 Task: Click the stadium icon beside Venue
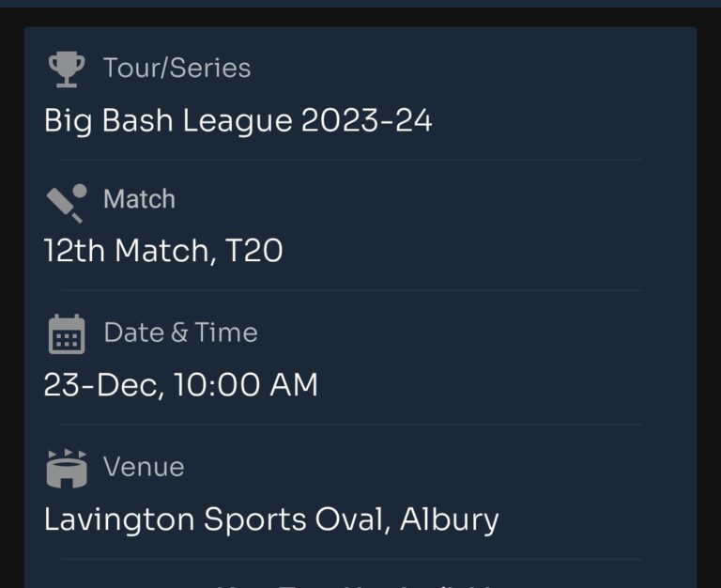pyautogui.click(x=67, y=469)
